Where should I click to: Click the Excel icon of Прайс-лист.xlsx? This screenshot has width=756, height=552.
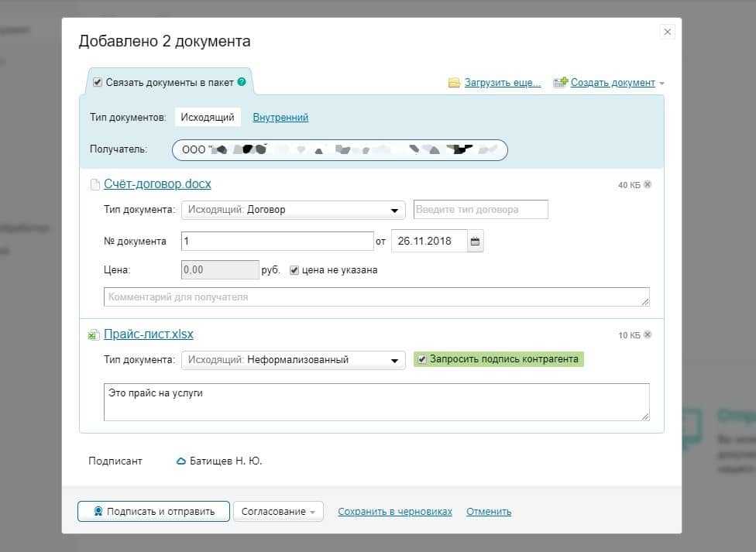93,335
